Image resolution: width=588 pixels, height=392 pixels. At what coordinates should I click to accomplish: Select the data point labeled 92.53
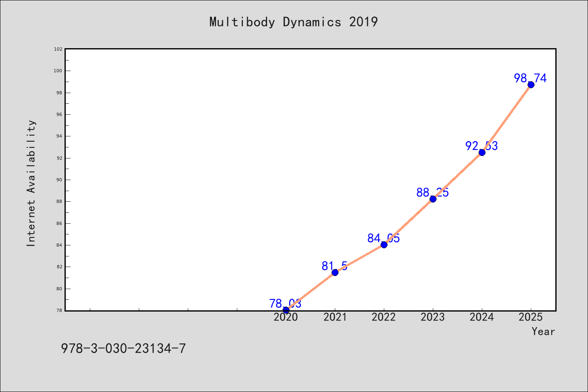pyautogui.click(x=482, y=152)
